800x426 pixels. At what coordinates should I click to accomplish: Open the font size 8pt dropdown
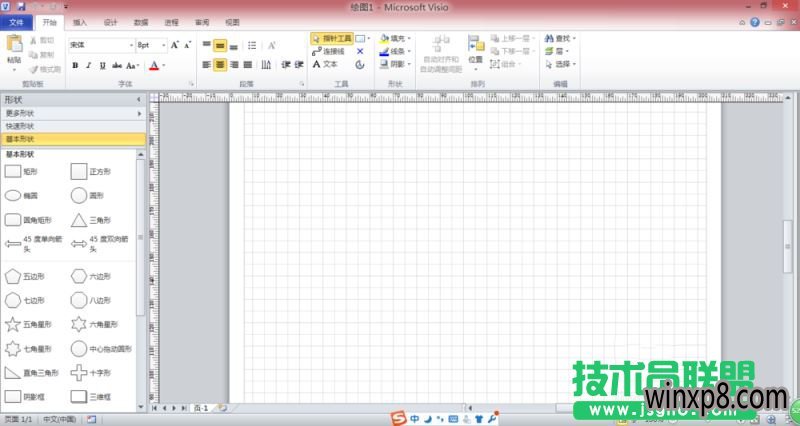pos(163,45)
